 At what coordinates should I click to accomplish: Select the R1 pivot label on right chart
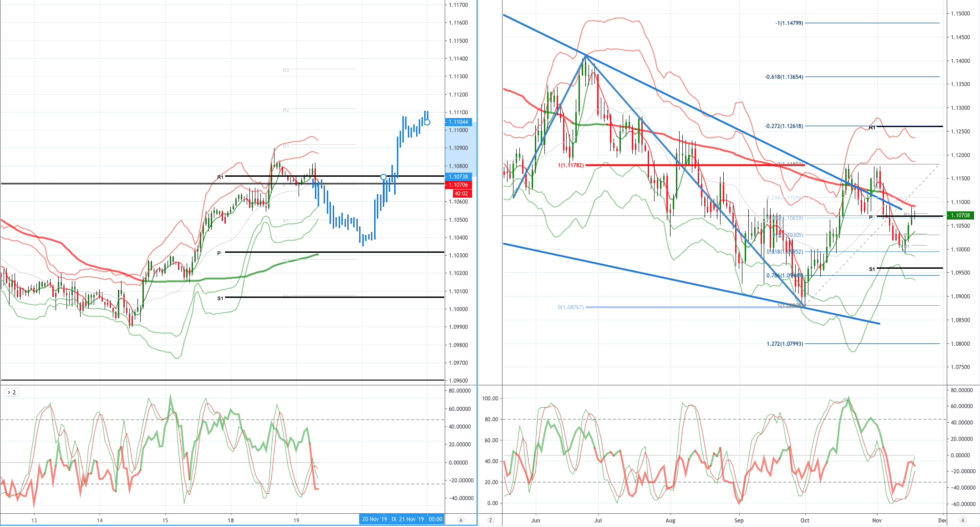[872, 128]
